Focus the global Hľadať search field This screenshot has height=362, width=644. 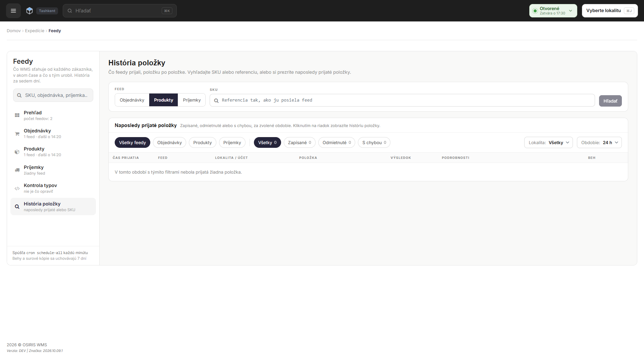tap(120, 11)
